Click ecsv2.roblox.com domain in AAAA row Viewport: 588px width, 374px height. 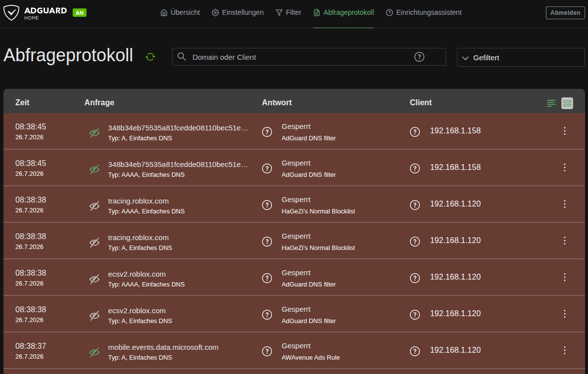(x=137, y=274)
